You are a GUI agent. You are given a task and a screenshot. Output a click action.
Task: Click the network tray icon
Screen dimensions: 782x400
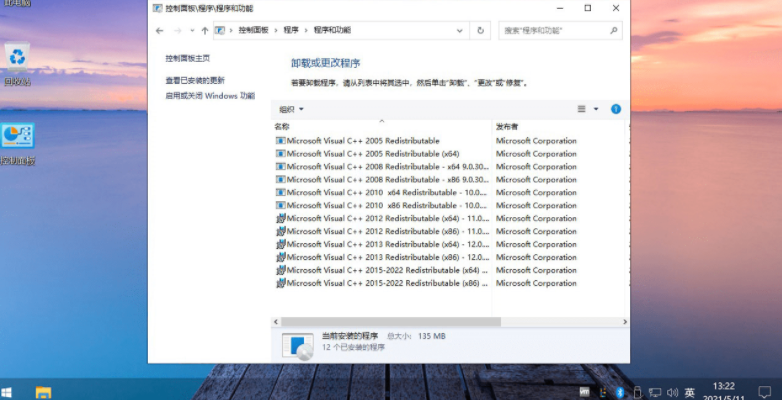[655, 393]
